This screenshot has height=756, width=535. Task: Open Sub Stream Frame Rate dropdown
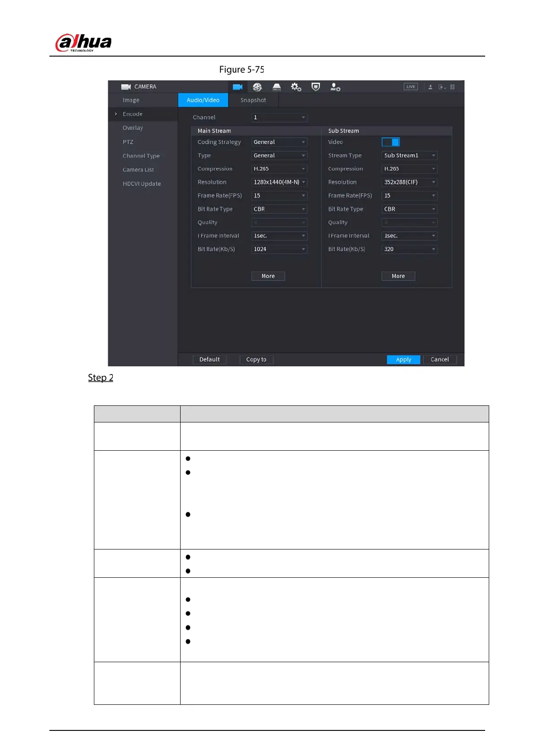coord(410,196)
